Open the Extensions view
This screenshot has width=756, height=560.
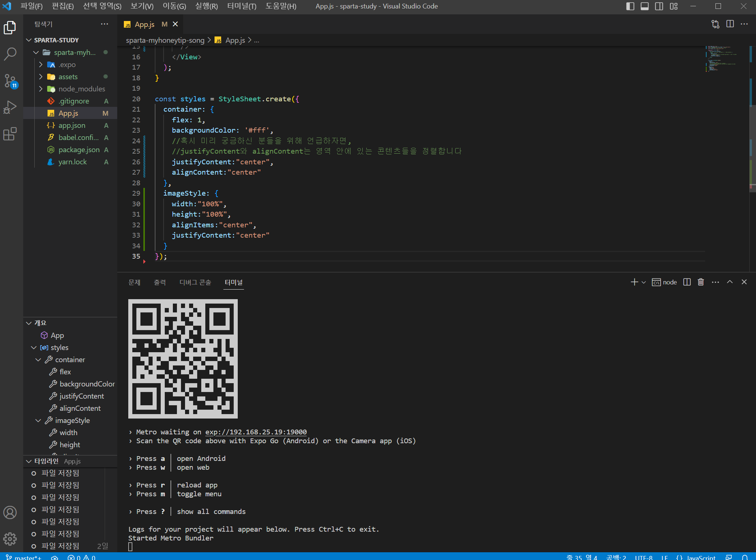10,134
